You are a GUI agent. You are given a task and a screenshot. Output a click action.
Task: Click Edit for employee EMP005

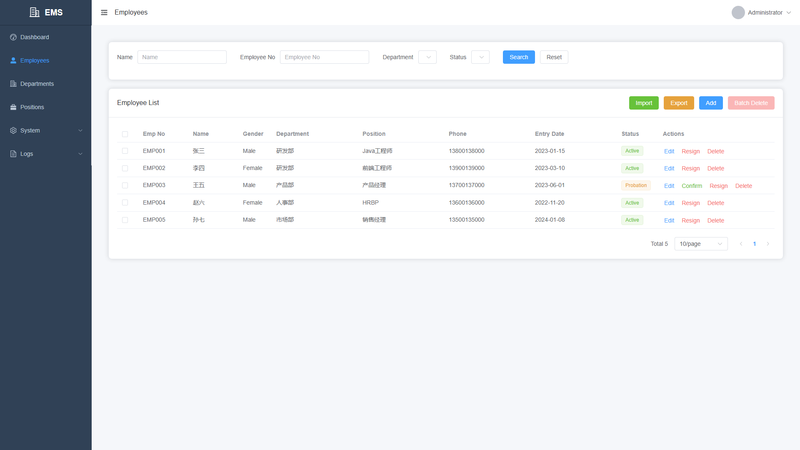pos(669,220)
